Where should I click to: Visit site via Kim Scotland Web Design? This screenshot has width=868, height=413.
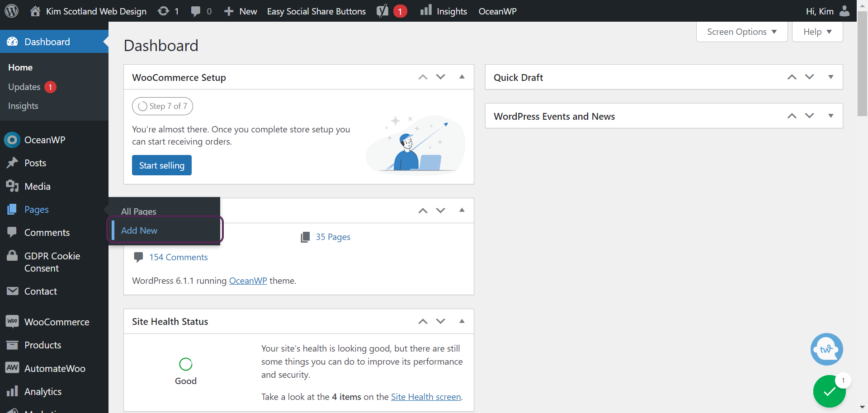(x=88, y=11)
